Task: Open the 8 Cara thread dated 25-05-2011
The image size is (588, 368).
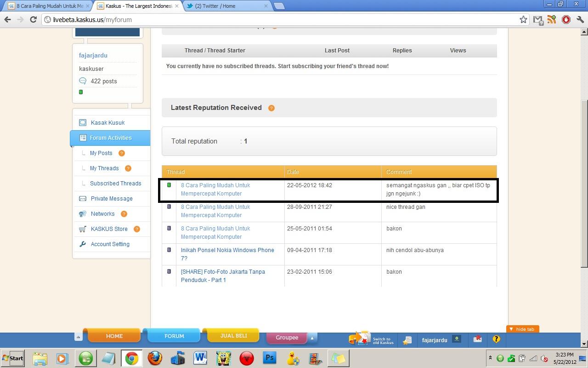Action: (215, 233)
